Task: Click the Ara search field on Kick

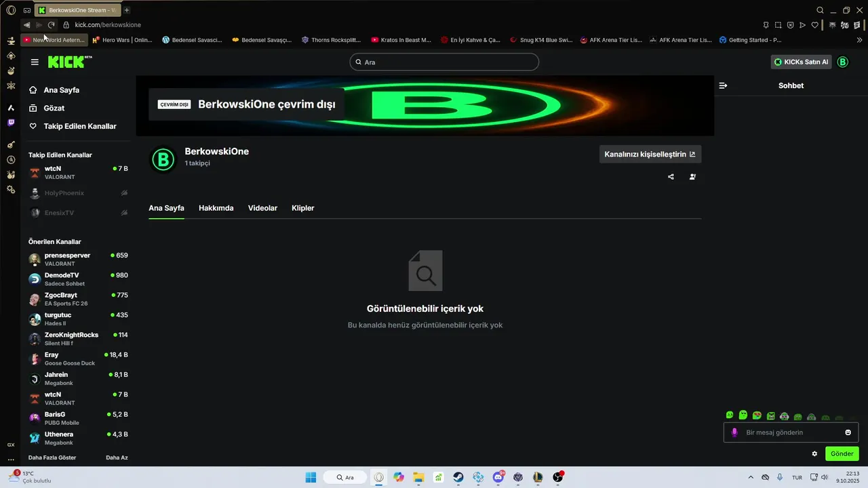Action: coord(444,62)
